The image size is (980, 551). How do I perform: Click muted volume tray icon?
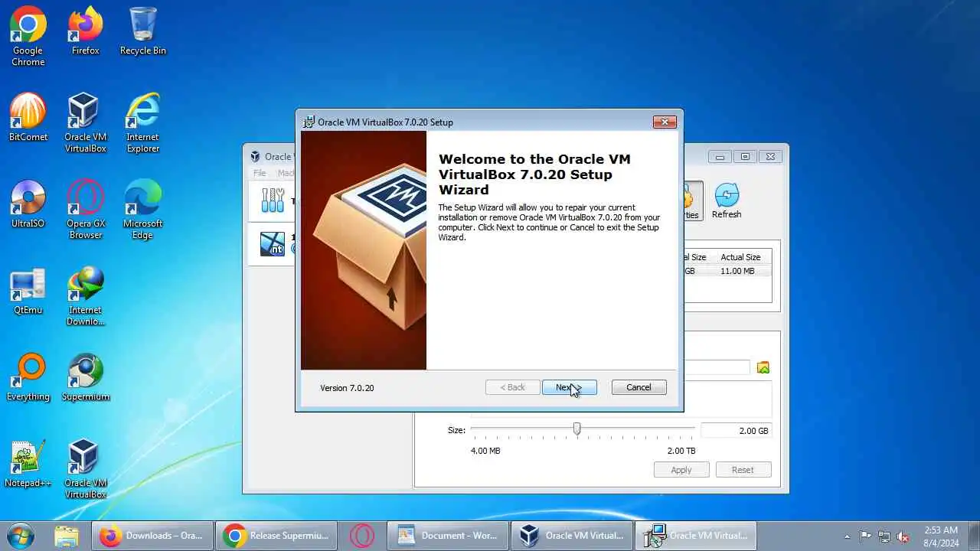tap(903, 536)
